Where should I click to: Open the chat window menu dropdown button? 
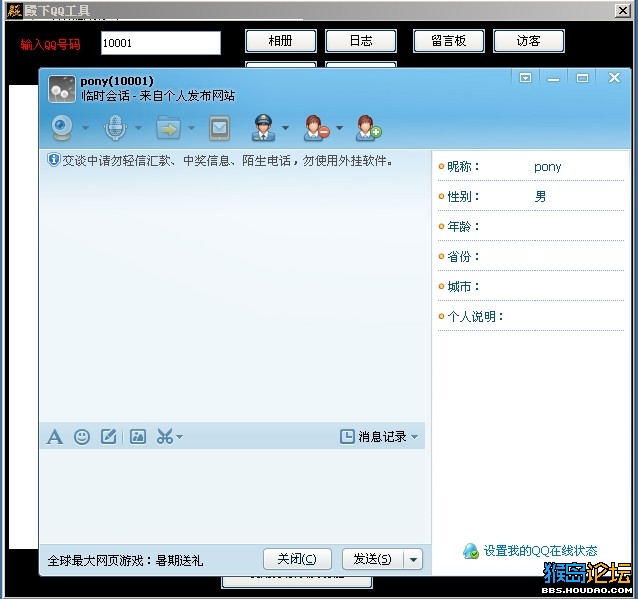click(525, 77)
